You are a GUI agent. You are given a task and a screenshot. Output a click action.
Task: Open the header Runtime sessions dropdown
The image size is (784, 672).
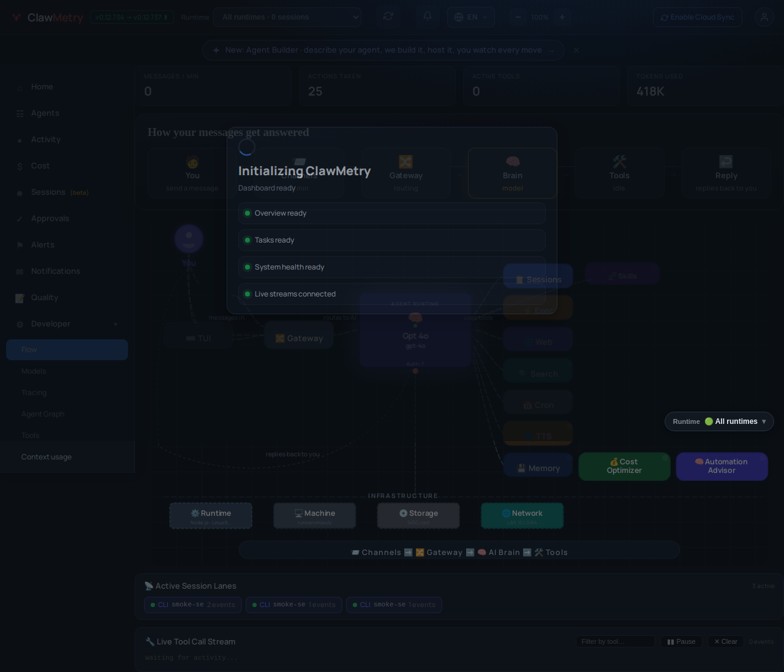(x=287, y=17)
